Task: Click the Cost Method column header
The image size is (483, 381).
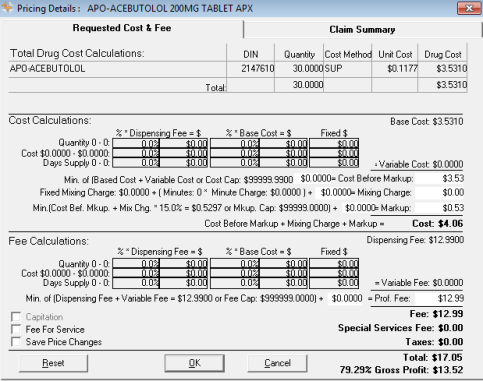Action: [x=348, y=54]
